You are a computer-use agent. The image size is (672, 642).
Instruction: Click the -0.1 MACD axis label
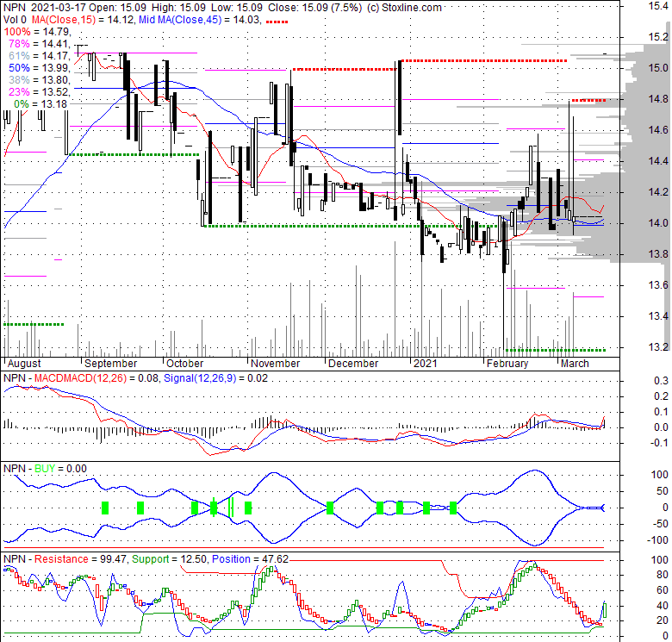659,443
